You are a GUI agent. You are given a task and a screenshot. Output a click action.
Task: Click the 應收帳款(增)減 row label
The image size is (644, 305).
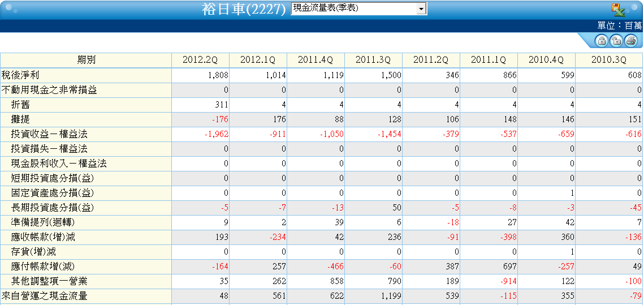(43, 237)
